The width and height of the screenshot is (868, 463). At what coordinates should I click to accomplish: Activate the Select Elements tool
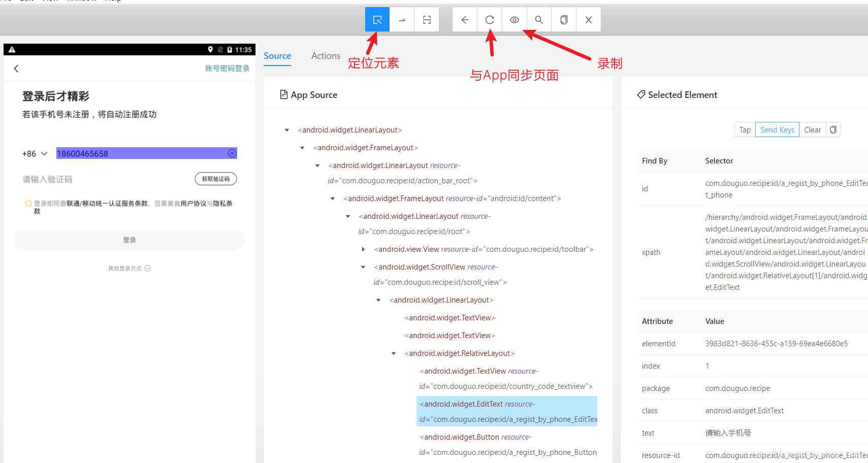pos(377,20)
